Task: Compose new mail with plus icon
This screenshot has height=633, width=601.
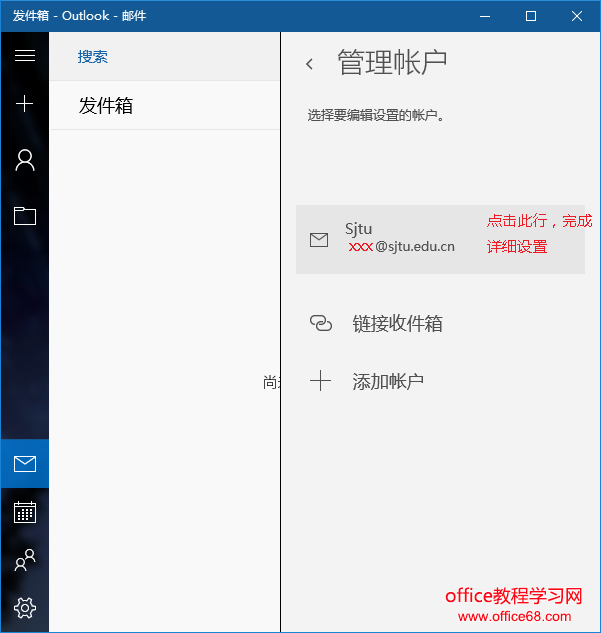Action: click(25, 103)
